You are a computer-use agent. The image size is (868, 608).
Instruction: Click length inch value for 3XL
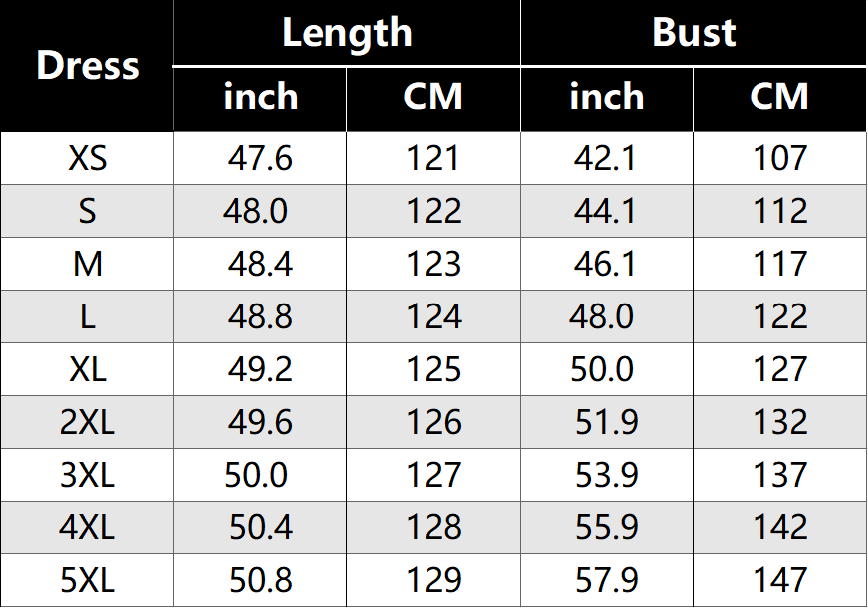point(256,475)
